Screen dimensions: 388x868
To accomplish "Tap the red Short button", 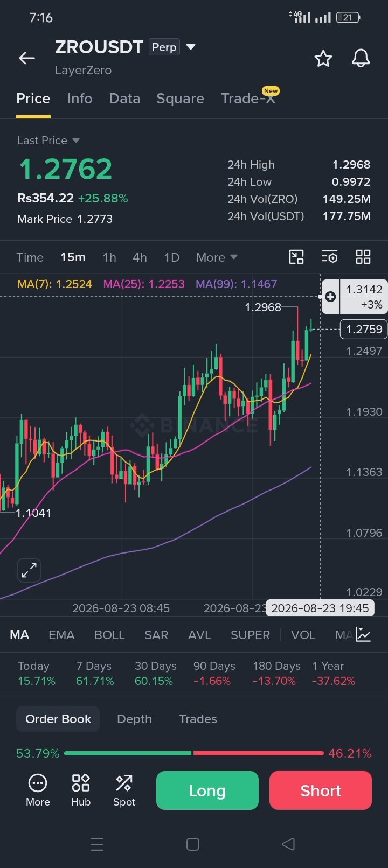I will tap(321, 790).
